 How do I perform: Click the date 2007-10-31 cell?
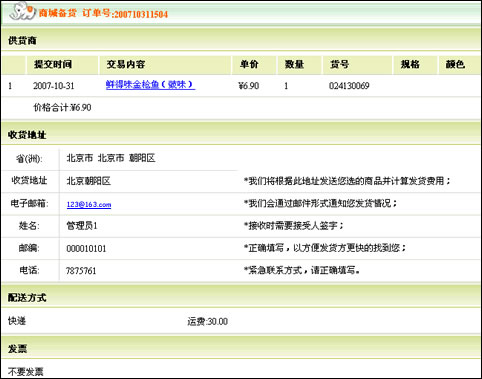pyautogui.click(x=54, y=86)
